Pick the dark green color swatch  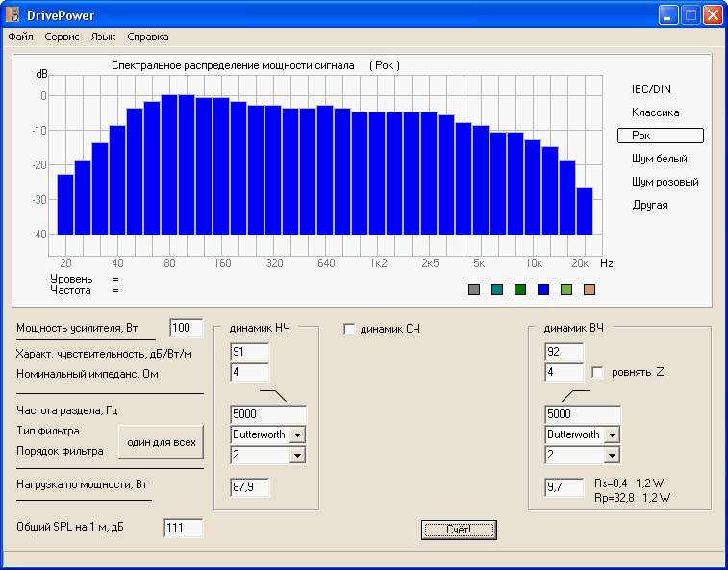(520, 289)
